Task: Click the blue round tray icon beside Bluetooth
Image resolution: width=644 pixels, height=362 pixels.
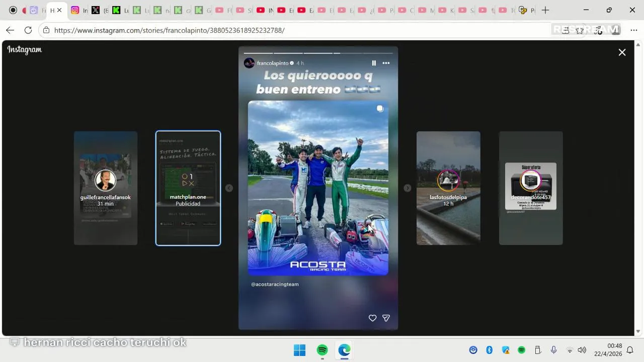Action: [473, 350]
